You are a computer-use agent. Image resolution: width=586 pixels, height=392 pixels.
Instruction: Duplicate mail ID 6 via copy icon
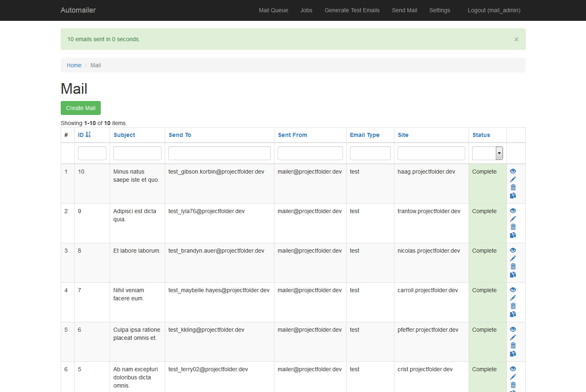pyautogui.click(x=513, y=354)
